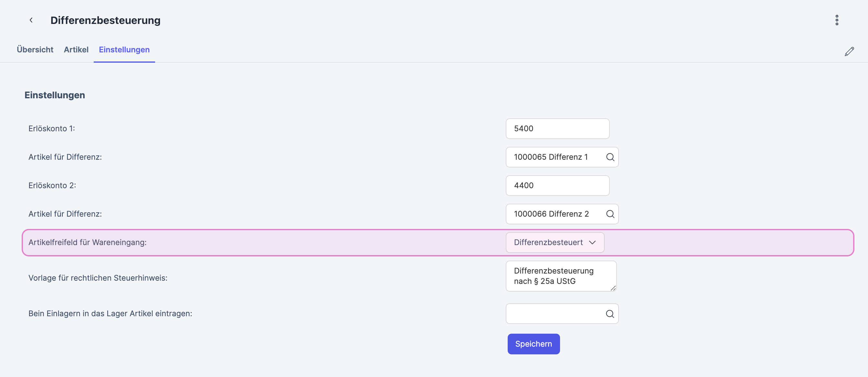Open the Artikel tab
Viewport: 868px width, 377px height.
(x=76, y=49)
